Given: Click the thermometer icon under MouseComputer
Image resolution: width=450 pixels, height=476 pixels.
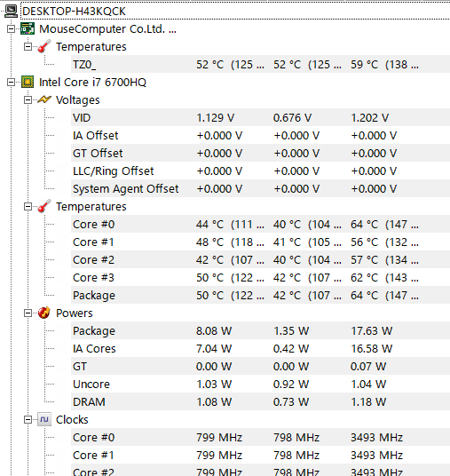Looking at the screenshot, I should (x=44, y=47).
